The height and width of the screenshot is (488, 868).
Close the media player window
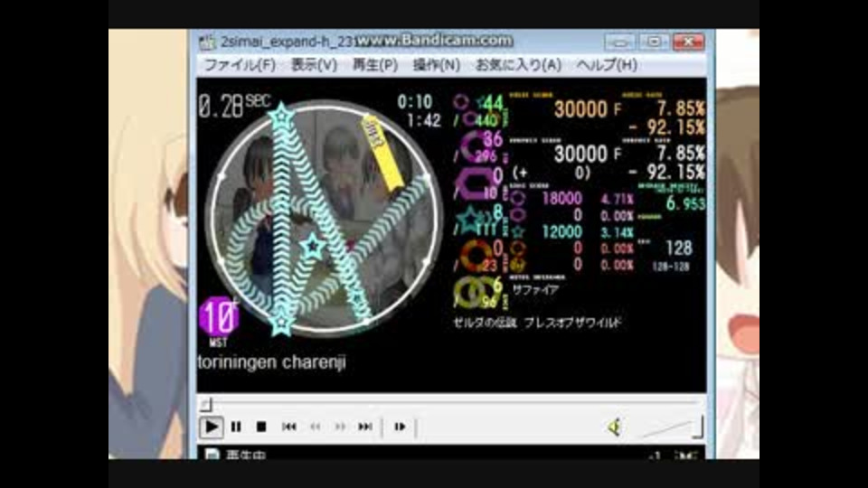(x=689, y=42)
